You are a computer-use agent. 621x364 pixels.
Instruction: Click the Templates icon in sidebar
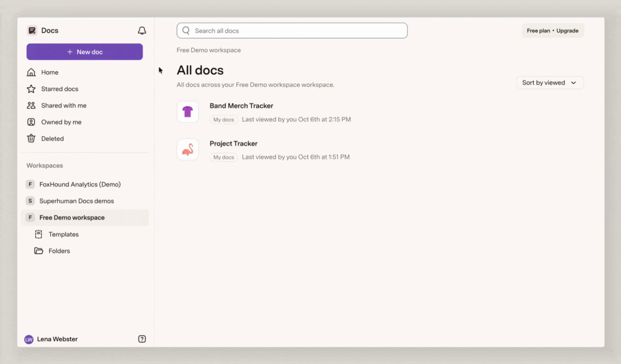pyautogui.click(x=38, y=234)
